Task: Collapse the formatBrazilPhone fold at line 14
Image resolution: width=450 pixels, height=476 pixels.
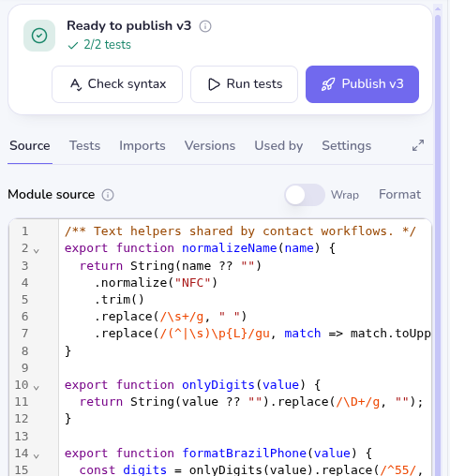Action: (37, 456)
